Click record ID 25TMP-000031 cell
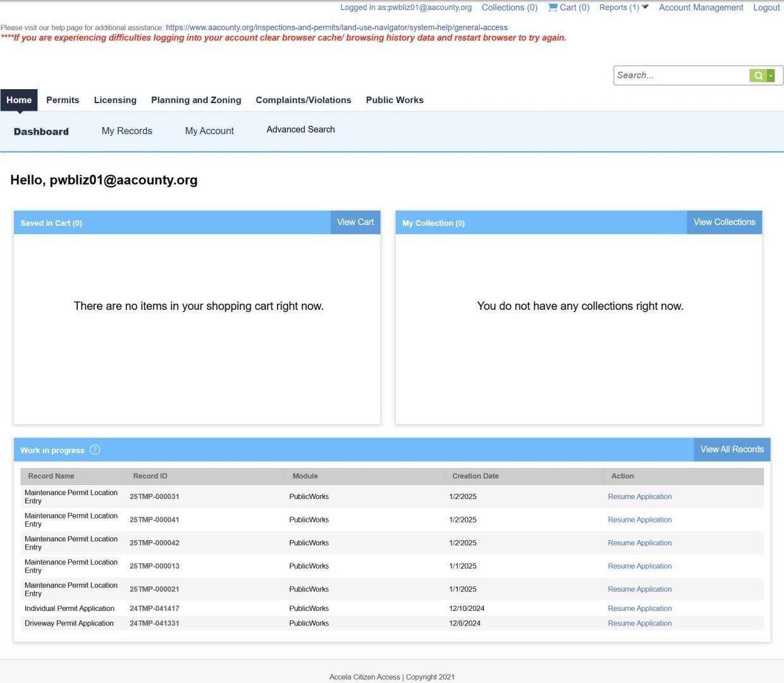Image resolution: width=784 pixels, height=683 pixels. (154, 496)
